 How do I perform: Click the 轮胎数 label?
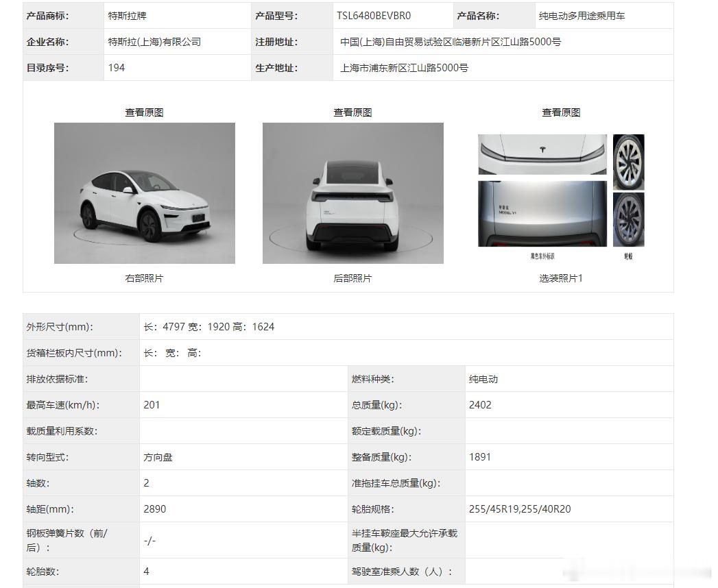[x=43, y=572]
